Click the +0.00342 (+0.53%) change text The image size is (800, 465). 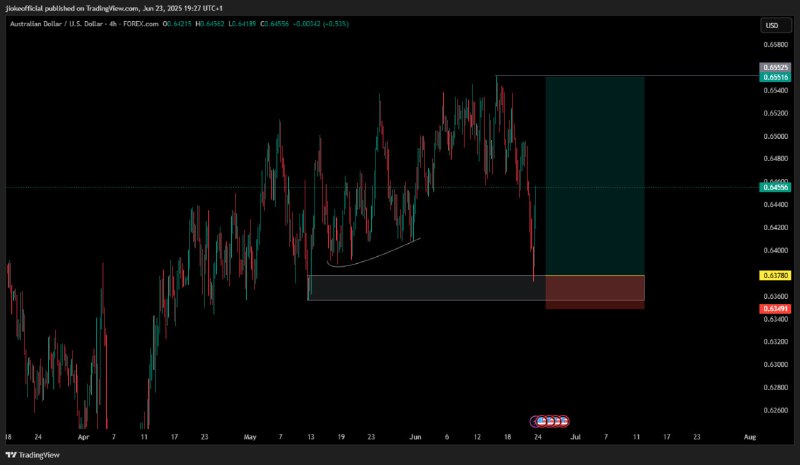[x=321, y=24]
